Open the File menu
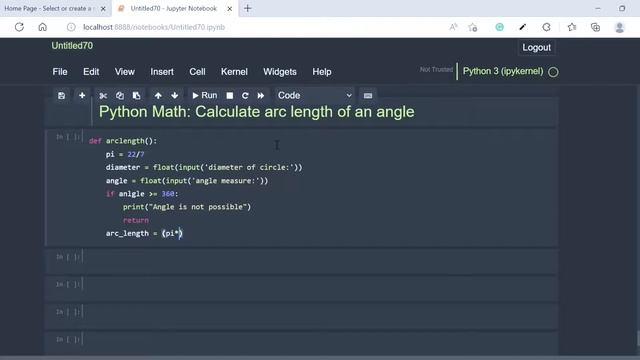 pyautogui.click(x=60, y=72)
